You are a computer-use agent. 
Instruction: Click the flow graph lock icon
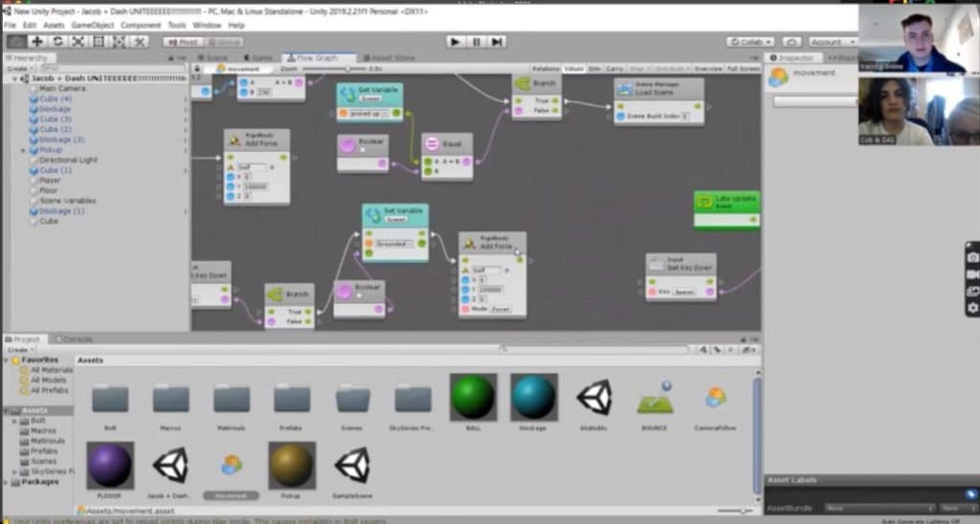[x=197, y=68]
